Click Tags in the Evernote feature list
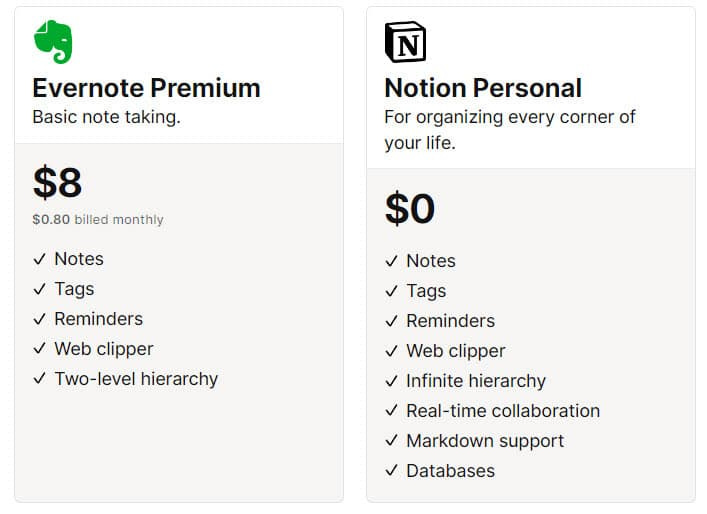Screen dimensions: 707x514 [74, 289]
